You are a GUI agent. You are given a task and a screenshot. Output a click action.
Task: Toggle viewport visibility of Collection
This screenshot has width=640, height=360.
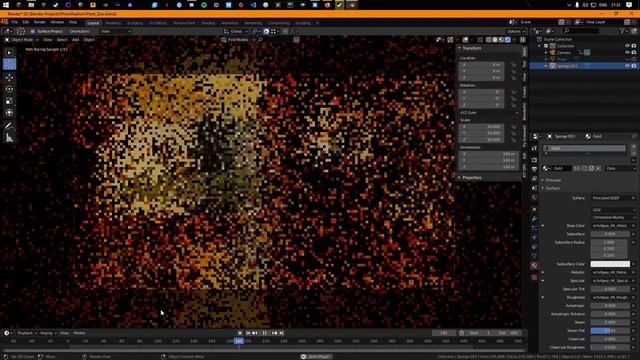click(x=627, y=46)
